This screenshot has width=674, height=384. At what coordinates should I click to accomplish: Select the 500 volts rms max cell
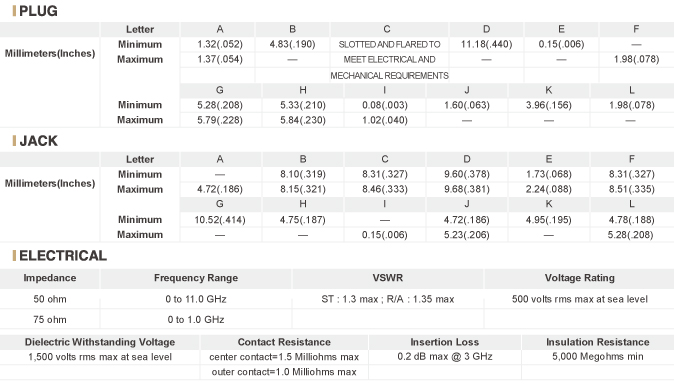tap(579, 299)
